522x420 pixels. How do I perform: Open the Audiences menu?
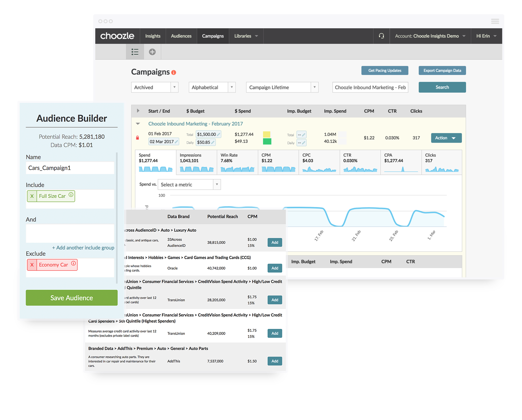coord(181,36)
